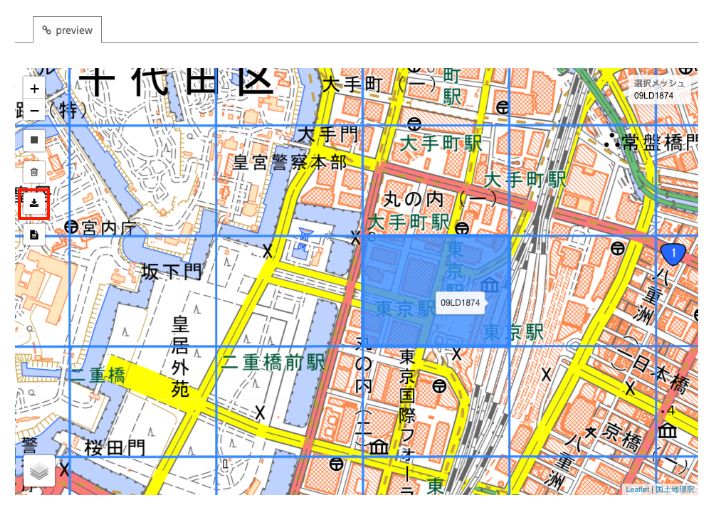Zoom in on the map
Image resolution: width=716 pixels, height=509 pixels.
click(x=34, y=89)
